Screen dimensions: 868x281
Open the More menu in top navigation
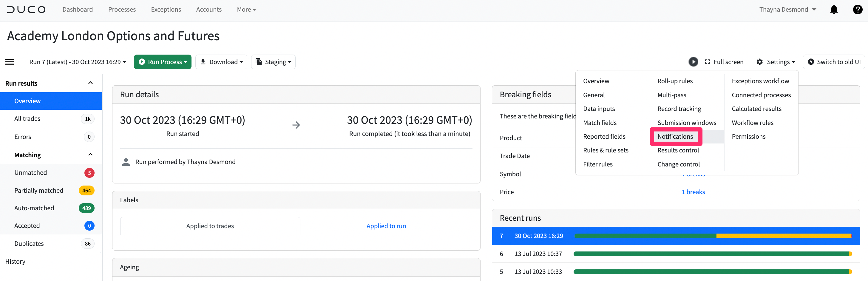tap(246, 10)
